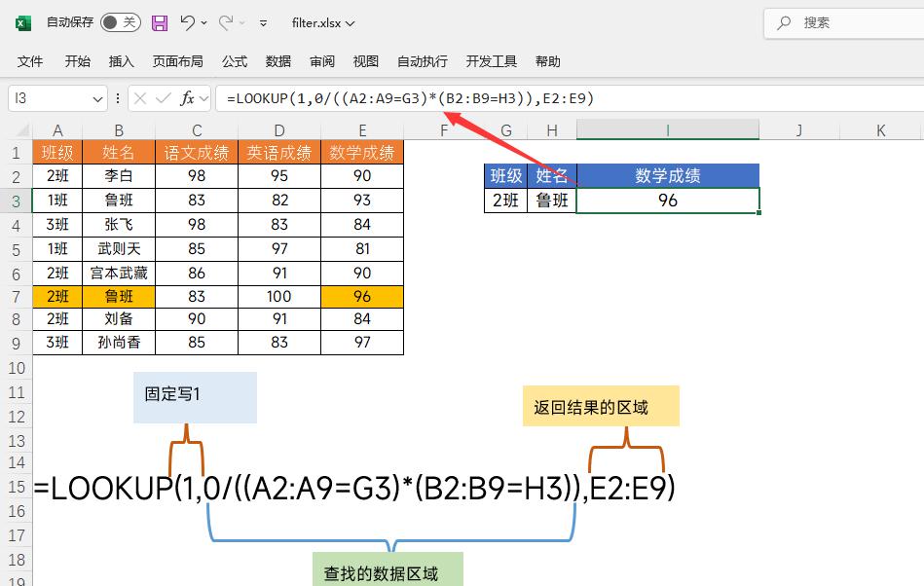Select column A header
Screen dimensions: 924x586
coord(57,130)
